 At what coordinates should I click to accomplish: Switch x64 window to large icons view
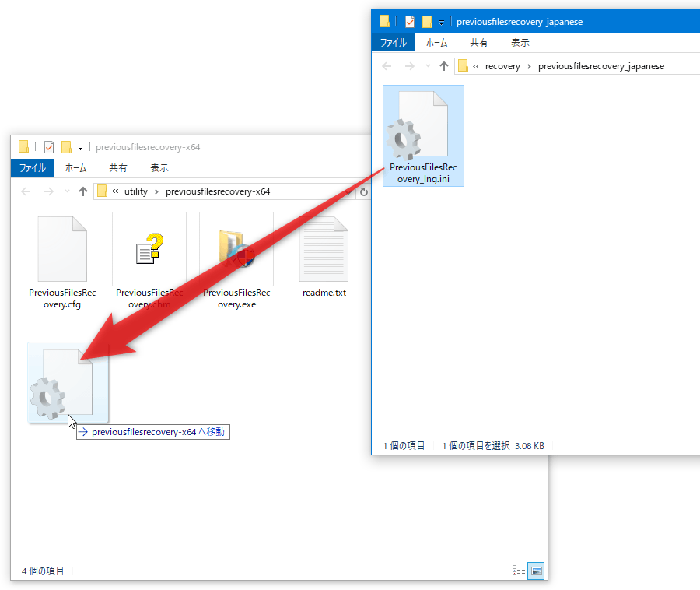[x=536, y=571]
